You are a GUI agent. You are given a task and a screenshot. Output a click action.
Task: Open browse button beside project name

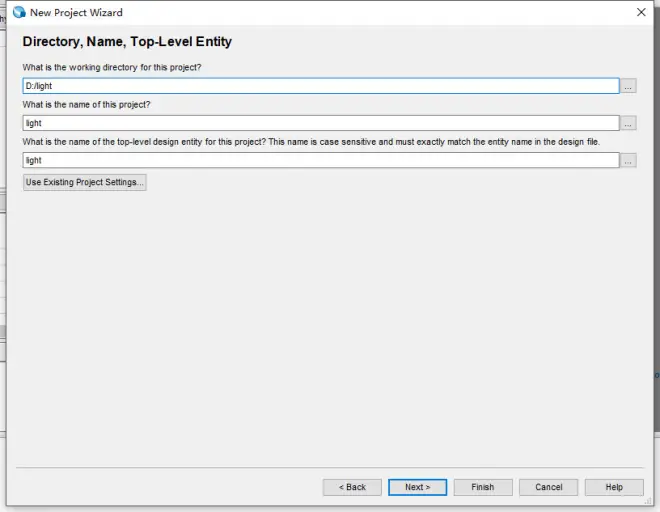[628, 123]
